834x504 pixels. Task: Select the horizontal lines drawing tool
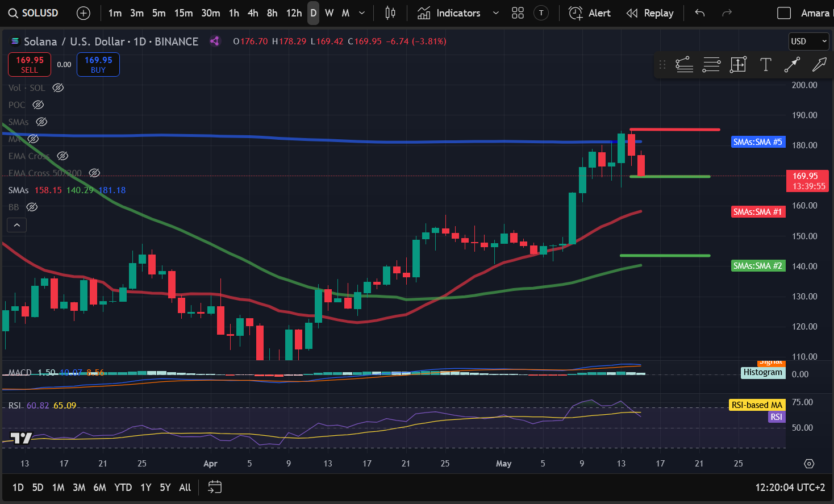click(x=711, y=65)
